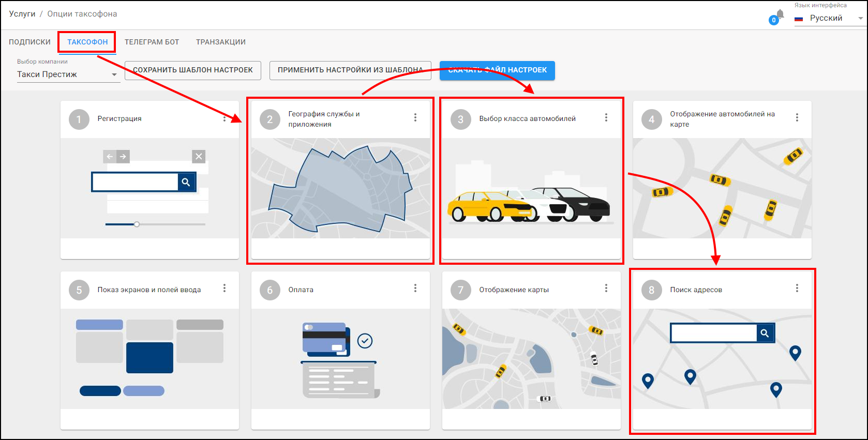Open three-dot menu on География службы card
The height and width of the screenshot is (440, 868).
click(x=415, y=118)
